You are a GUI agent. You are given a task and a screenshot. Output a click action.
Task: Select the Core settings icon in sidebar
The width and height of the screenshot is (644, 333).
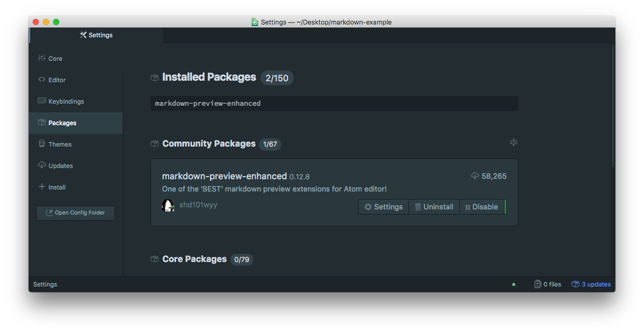pos(41,58)
